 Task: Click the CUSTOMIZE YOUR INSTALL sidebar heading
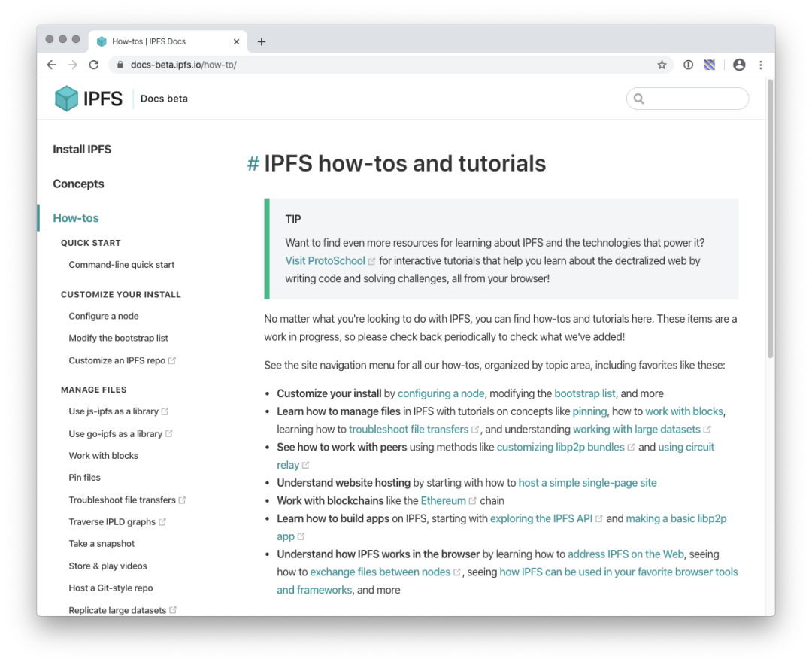click(x=120, y=294)
